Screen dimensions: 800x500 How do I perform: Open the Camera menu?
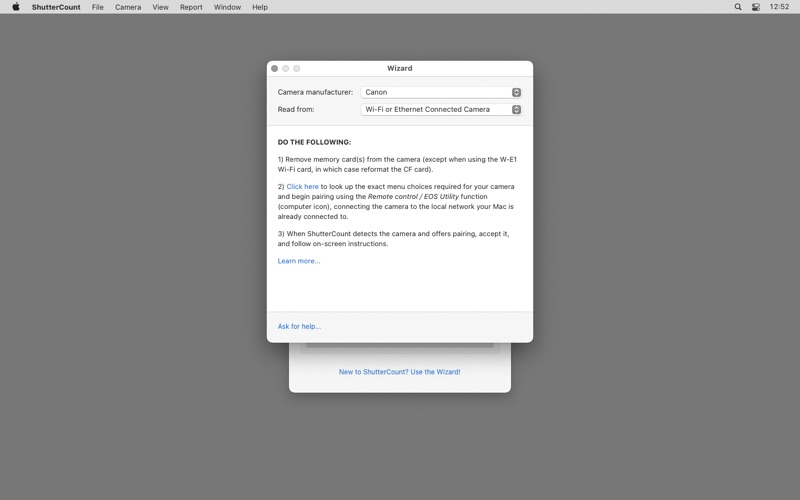coord(128,7)
